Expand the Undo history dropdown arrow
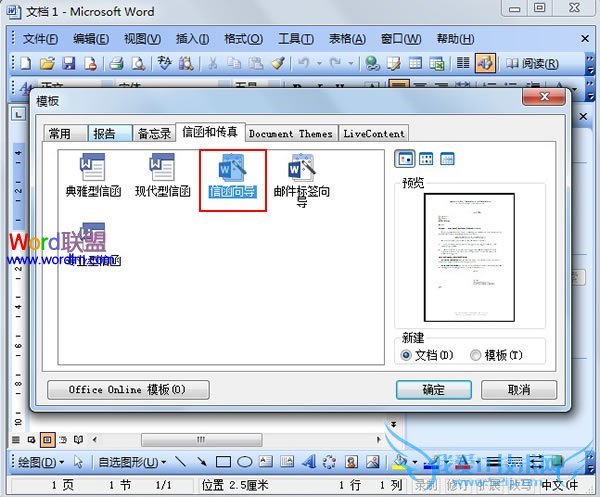The width and height of the screenshot is (600, 497). click(x=319, y=64)
